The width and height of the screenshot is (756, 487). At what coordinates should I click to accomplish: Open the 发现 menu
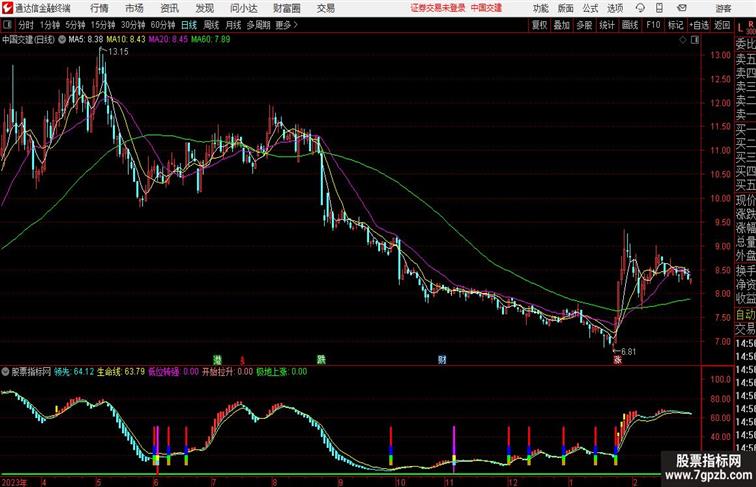(204, 8)
